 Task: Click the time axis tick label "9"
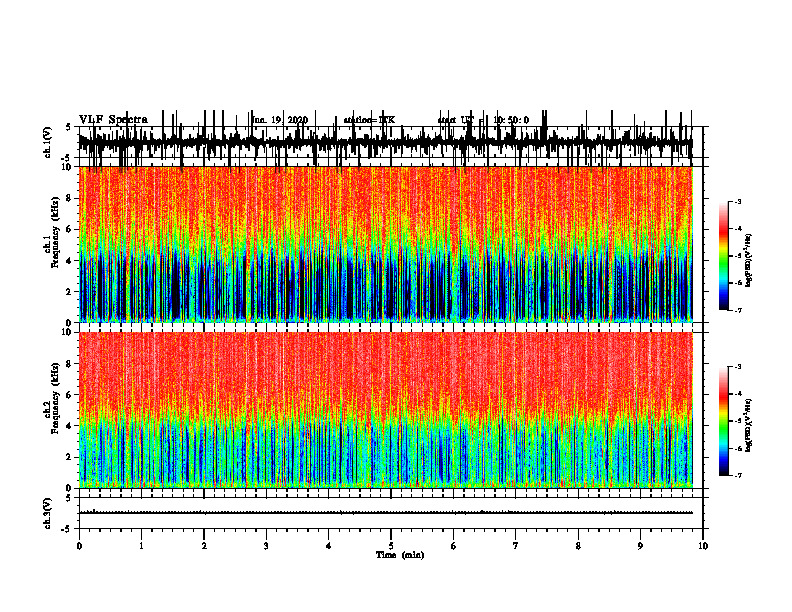click(640, 546)
